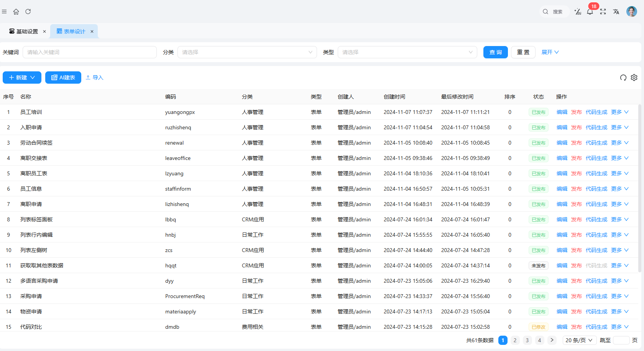Open the notifications bell
The width and height of the screenshot is (644, 351).
coord(590,12)
